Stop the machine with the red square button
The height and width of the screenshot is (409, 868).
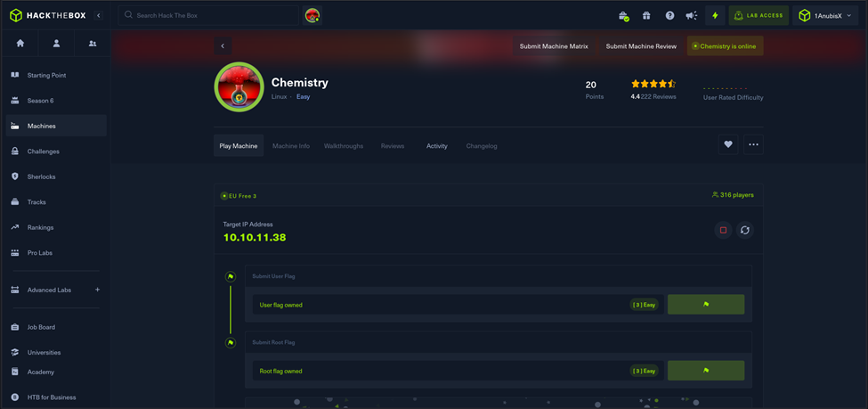point(723,230)
